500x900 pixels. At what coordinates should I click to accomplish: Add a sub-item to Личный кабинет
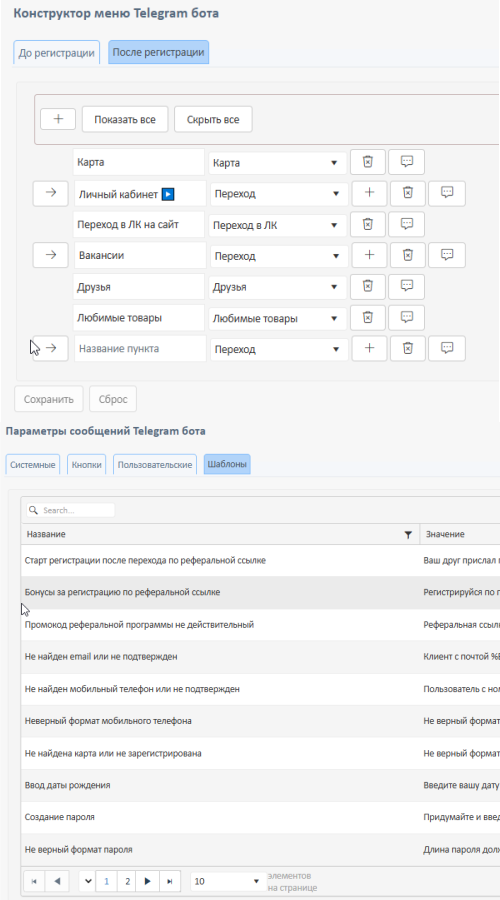[369, 193]
